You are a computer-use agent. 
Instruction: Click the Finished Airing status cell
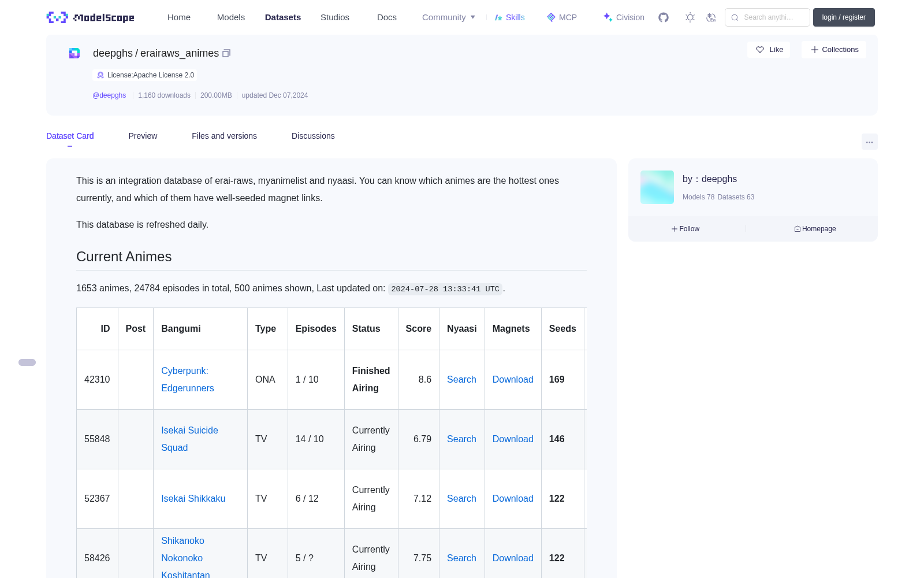click(371, 379)
